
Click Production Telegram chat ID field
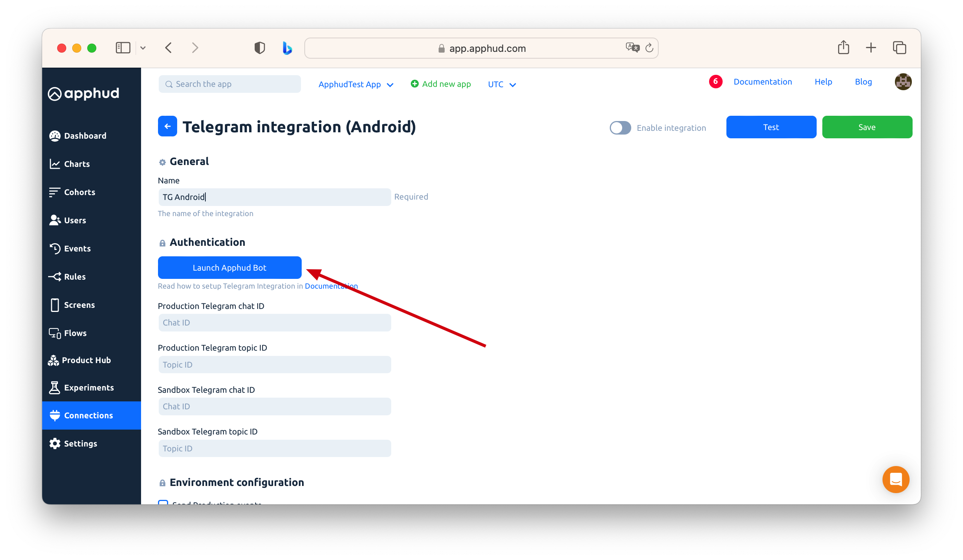coord(274,322)
